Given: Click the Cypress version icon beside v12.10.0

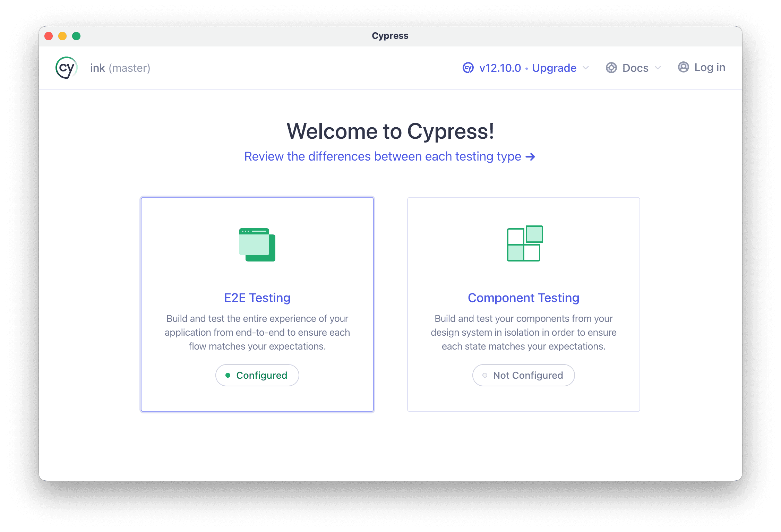Looking at the screenshot, I should click(x=468, y=68).
